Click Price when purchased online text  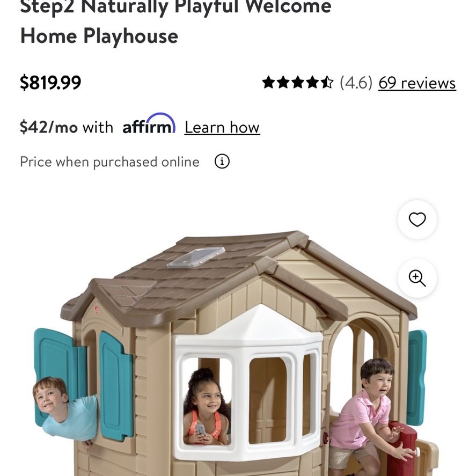tap(109, 162)
